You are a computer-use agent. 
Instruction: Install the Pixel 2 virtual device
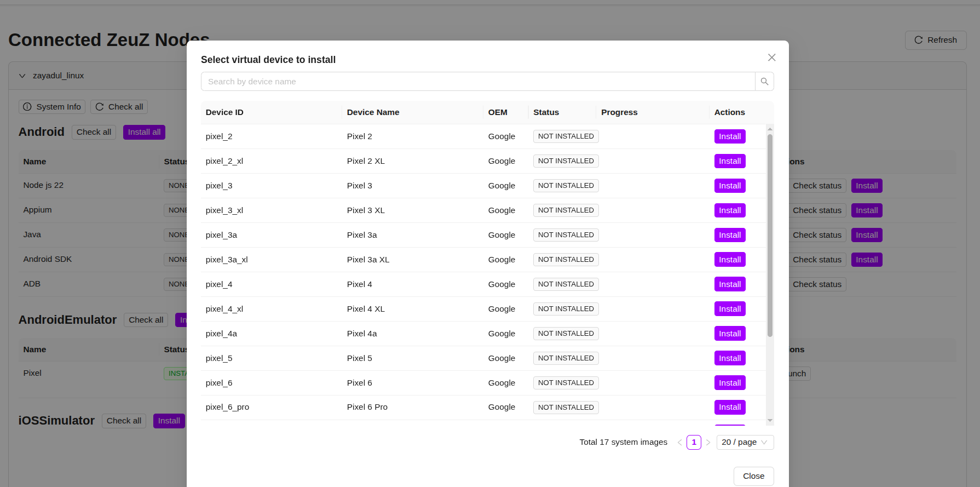729,136
